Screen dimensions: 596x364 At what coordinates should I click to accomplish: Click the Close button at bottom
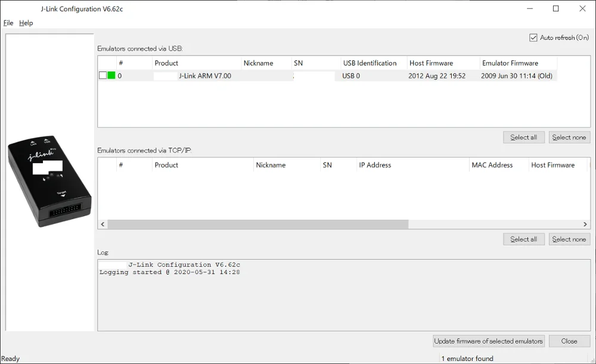(569, 341)
